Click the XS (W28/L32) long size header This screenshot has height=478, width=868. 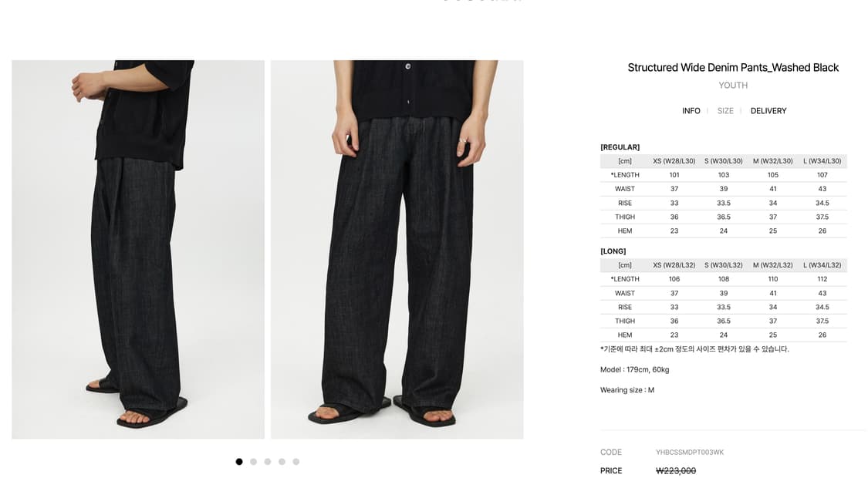(x=674, y=265)
